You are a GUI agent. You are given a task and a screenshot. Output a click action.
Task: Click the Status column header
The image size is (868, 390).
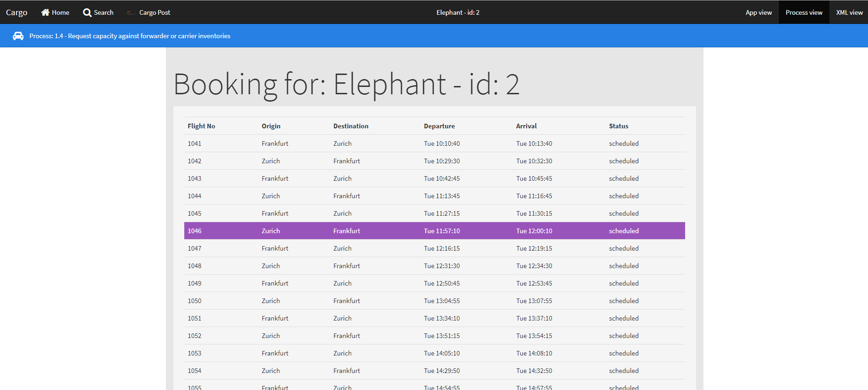point(618,126)
